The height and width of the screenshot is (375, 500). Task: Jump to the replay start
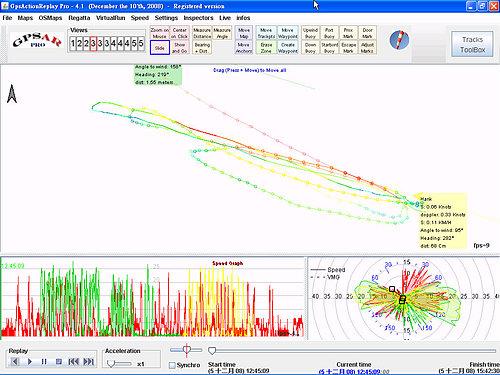(x=73, y=361)
